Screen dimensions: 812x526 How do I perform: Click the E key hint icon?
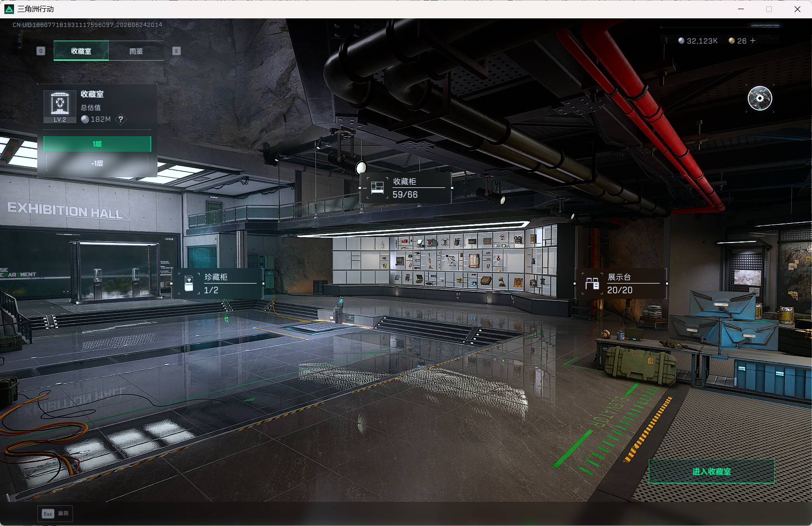pos(176,51)
